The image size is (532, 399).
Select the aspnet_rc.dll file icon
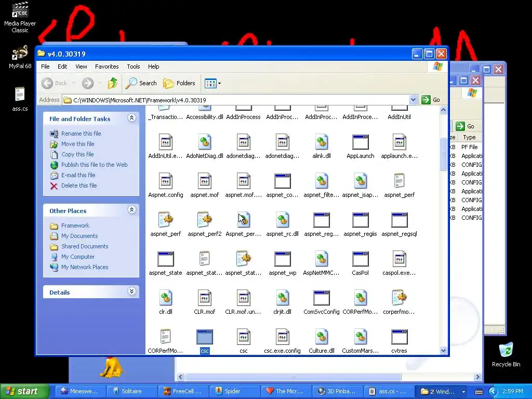coord(282,220)
